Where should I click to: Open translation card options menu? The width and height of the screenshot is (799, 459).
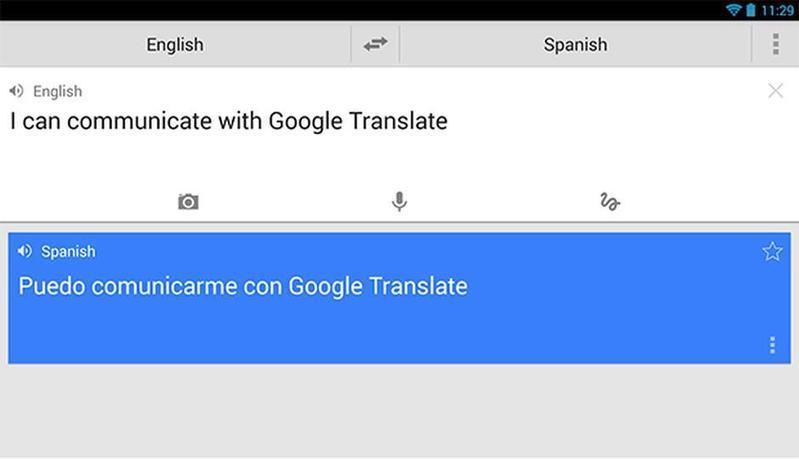click(x=772, y=345)
